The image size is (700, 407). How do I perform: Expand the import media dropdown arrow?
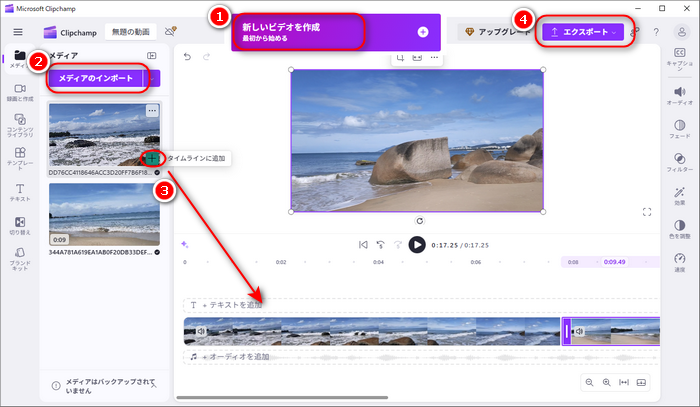[x=153, y=78]
